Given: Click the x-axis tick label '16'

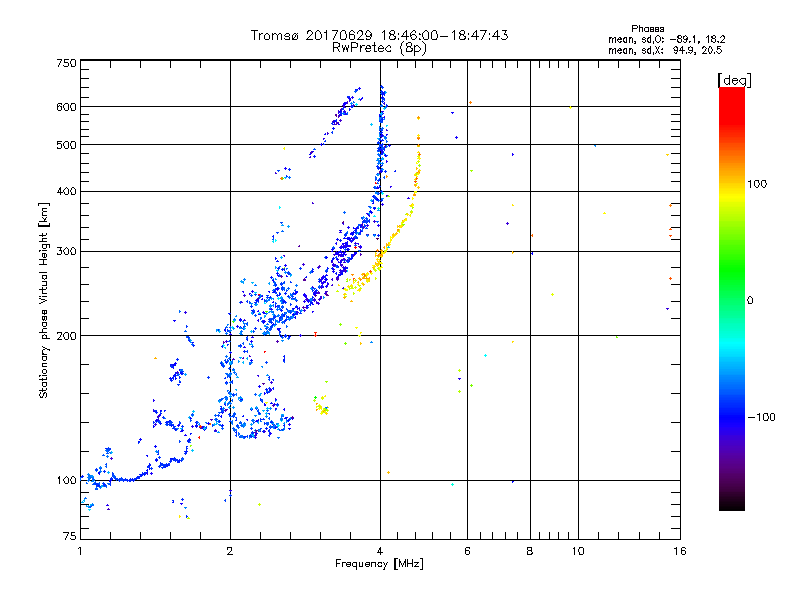Looking at the screenshot, I should [680, 551].
